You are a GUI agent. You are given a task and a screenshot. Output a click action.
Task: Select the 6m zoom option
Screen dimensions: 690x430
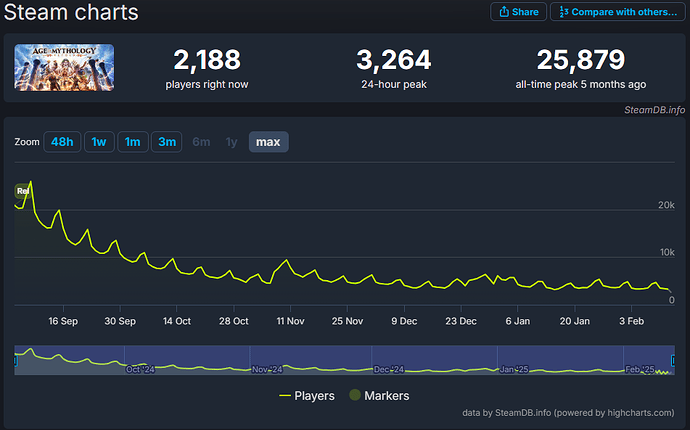(201, 142)
